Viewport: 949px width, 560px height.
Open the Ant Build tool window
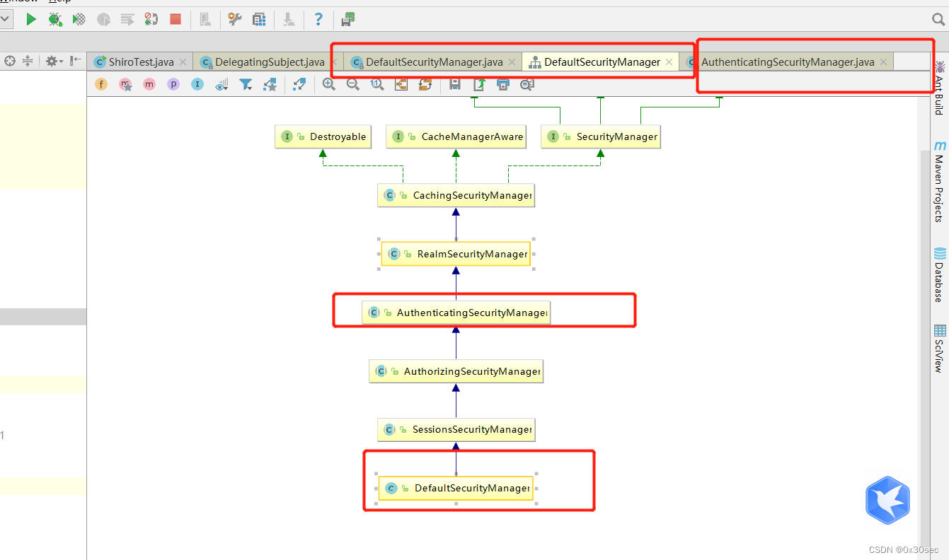point(940,88)
